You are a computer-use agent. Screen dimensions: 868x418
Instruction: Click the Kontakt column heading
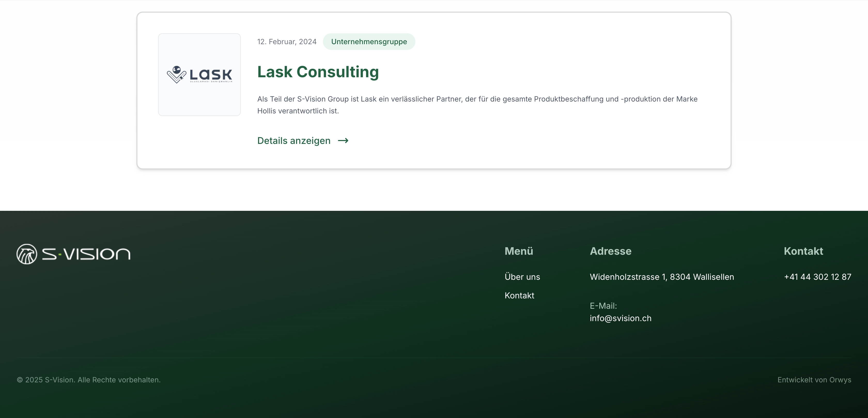(803, 251)
